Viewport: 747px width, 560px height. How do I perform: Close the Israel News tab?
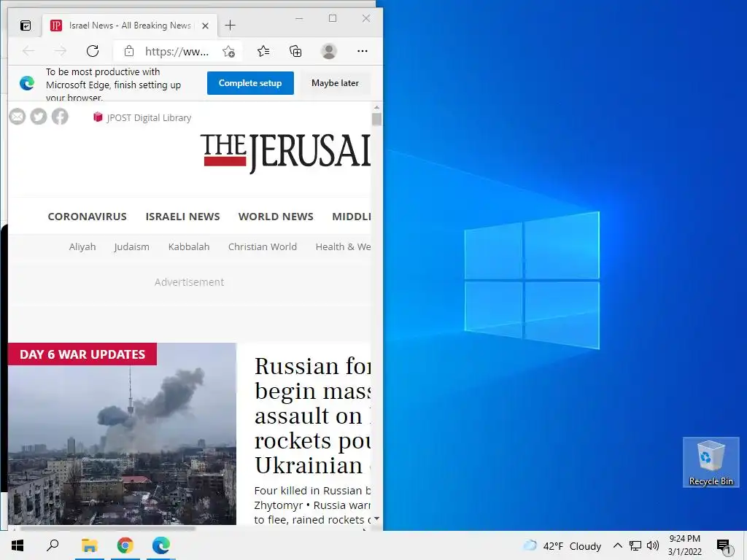point(205,26)
